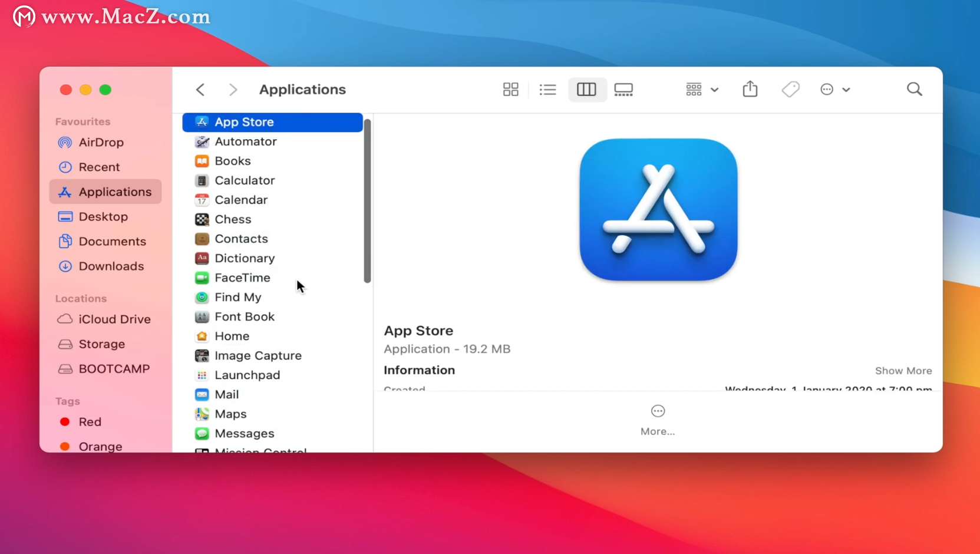The image size is (980, 554).
Task: Switch to icon grid view
Action: 510,90
